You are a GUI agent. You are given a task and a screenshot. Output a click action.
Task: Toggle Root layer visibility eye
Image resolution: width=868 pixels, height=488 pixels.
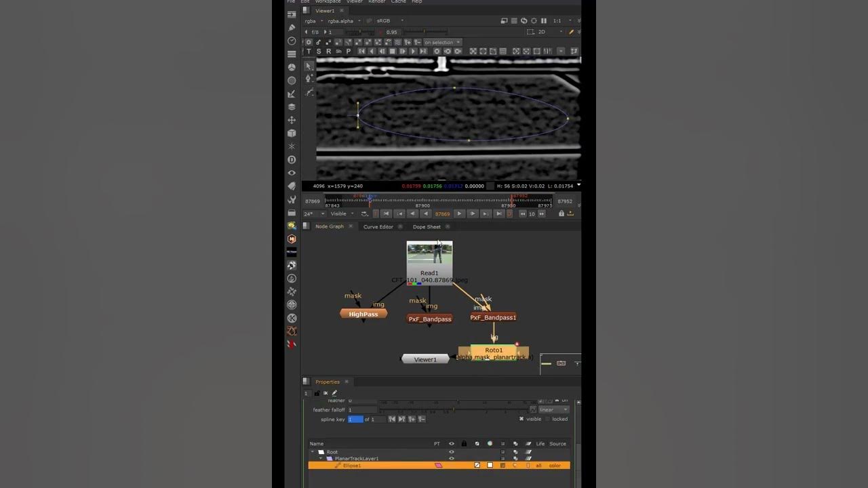click(452, 452)
